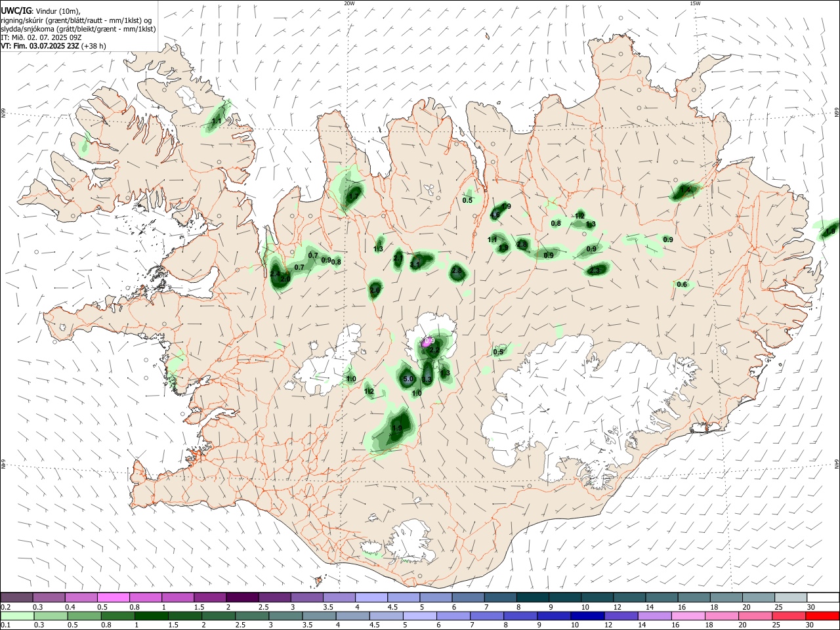The image size is (840, 630).
Task: Pick the bright red lower-row swatch labeled 30
Action: pyautogui.click(x=822, y=616)
